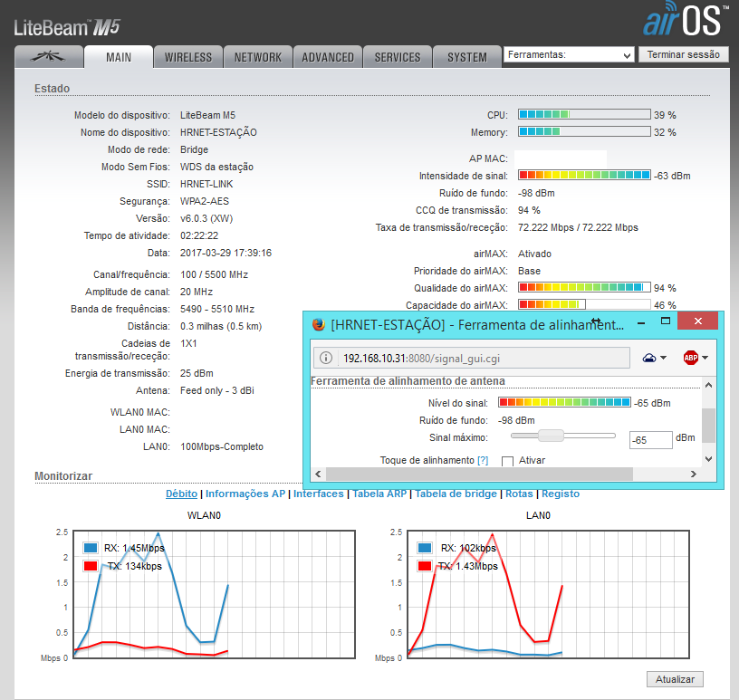Open the Ferramentas dropdown
The height and width of the screenshot is (700, 739).
[x=569, y=54]
